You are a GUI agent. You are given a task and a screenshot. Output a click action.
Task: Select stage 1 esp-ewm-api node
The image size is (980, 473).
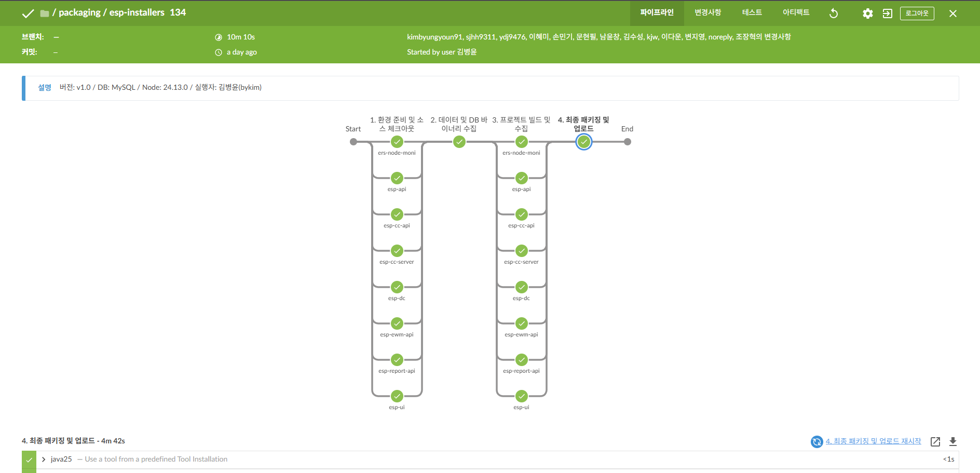397,323
